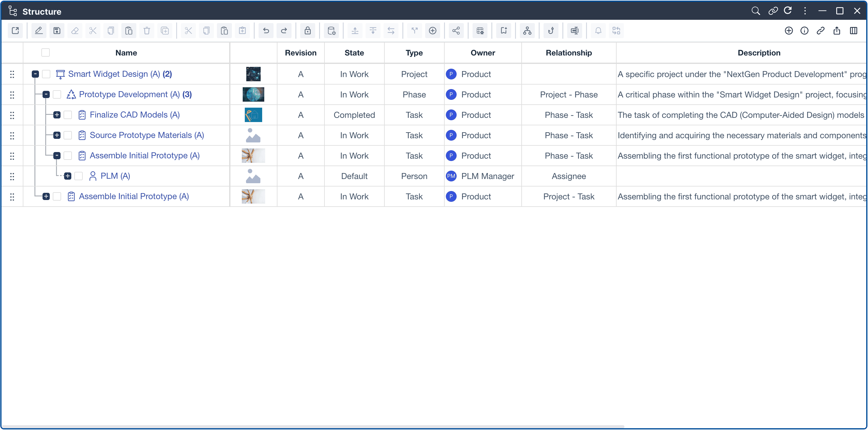The height and width of the screenshot is (430, 868).
Task: Click the Relationship column header
Action: coord(569,52)
